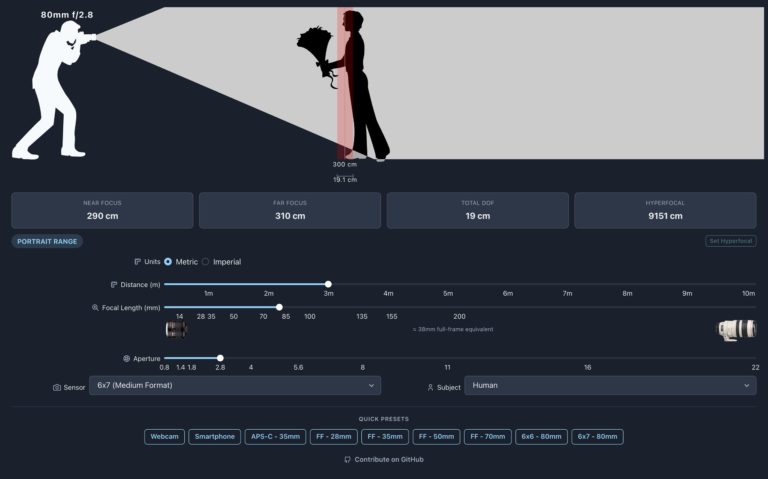Apply the FF - 50mm preset
Image resolution: width=768 pixels, height=479 pixels.
tap(436, 436)
